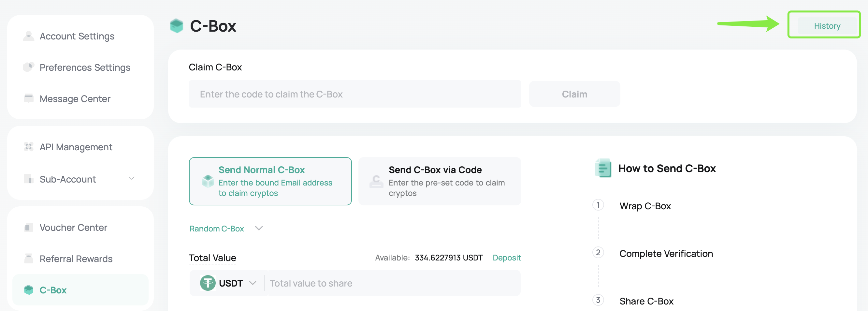Click the USDT Tether coin icon
Viewport: 868px width, 311px height.
tap(208, 283)
